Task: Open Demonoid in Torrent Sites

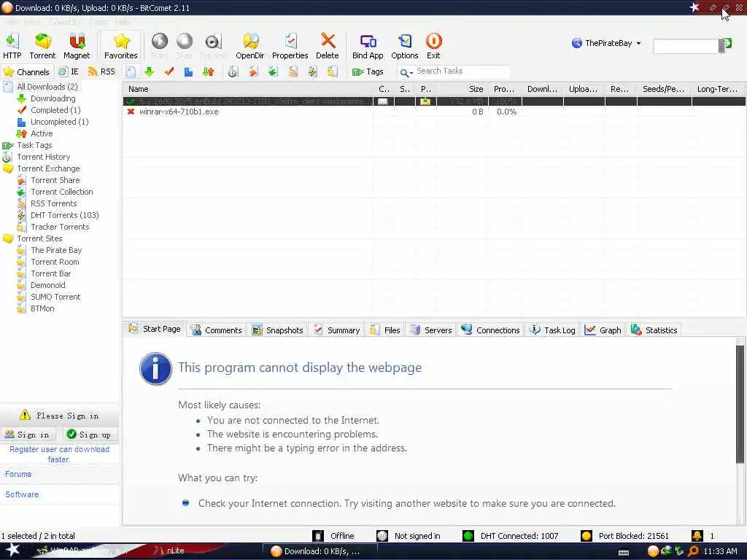Action: [x=47, y=285]
